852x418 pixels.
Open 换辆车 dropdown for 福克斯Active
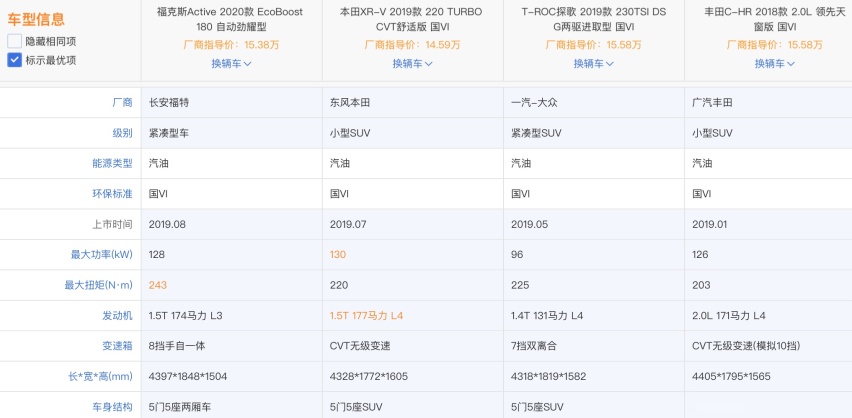coord(231,64)
